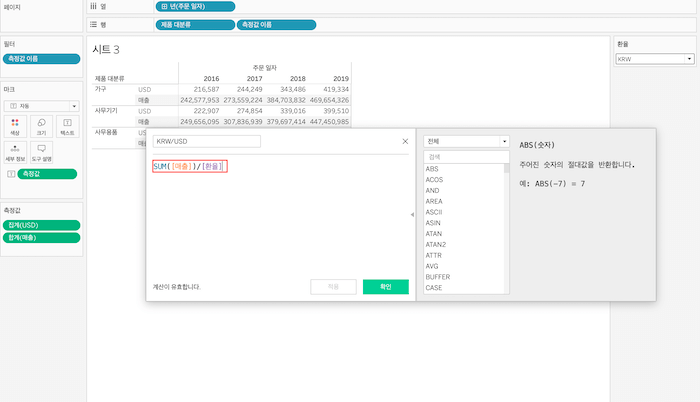Click the 216,587 value cell
Viewport: 700px width, 402px height.
click(206, 89)
